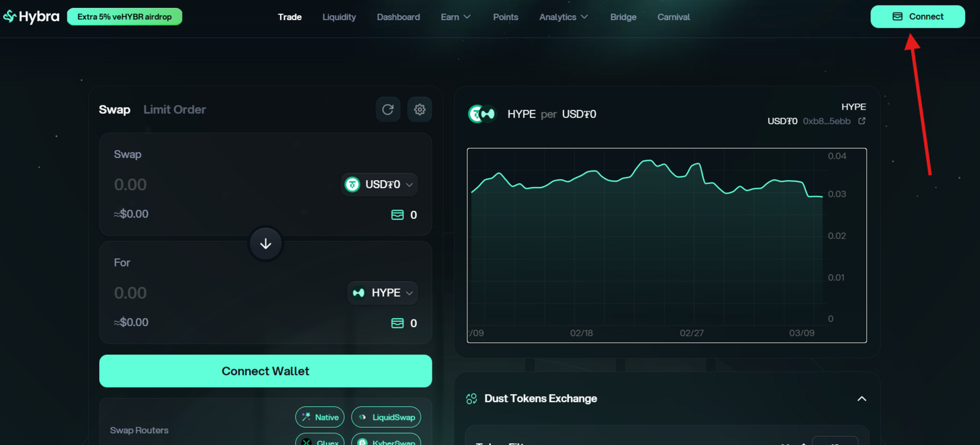Image resolution: width=980 pixels, height=445 pixels.
Task: Collapse Dust Tokens Exchange panel
Action: pyautogui.click(x=862, y=398)
